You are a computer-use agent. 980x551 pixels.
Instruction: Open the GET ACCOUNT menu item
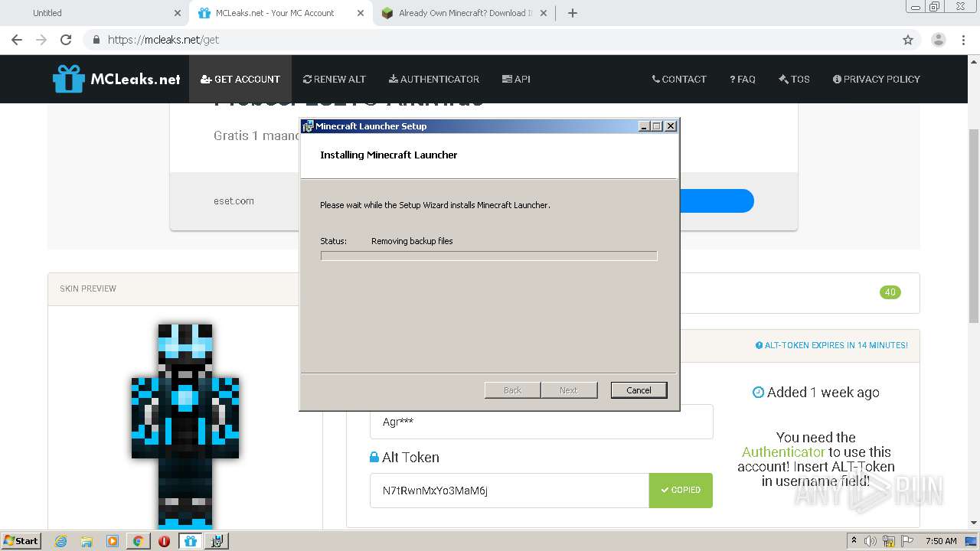240,79
